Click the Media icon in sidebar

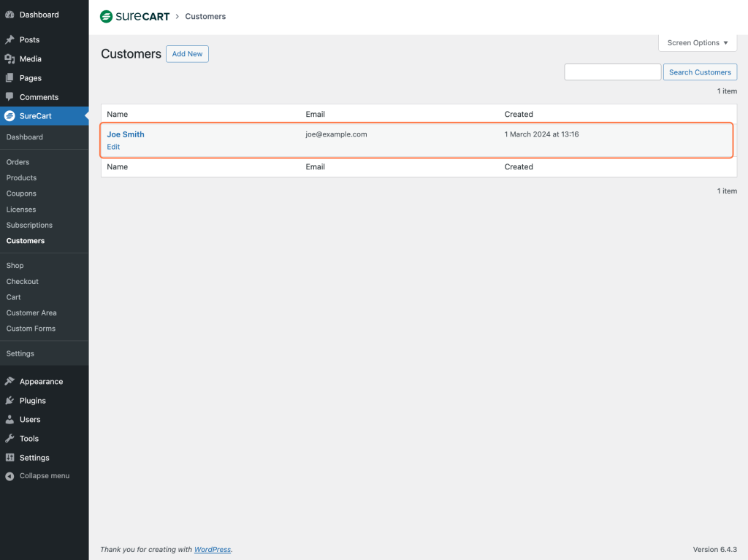[9, 58]
